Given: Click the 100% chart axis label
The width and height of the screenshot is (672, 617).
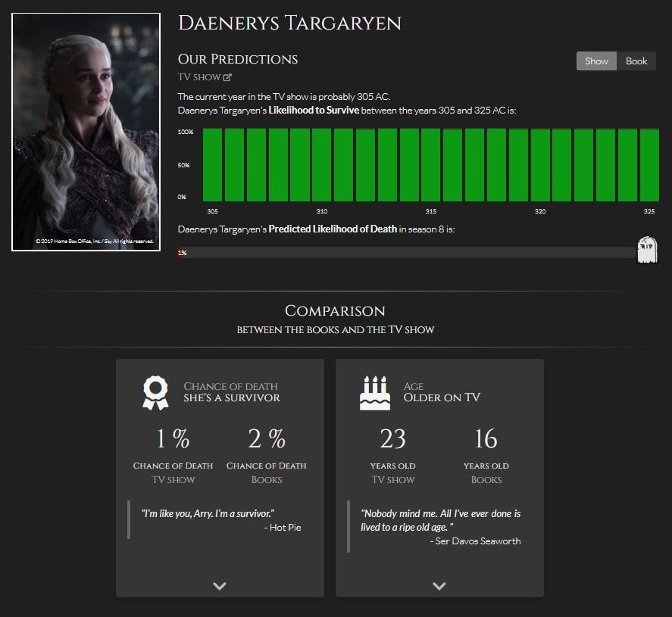Looking at the screenshot, I should [x=186, y=132].
